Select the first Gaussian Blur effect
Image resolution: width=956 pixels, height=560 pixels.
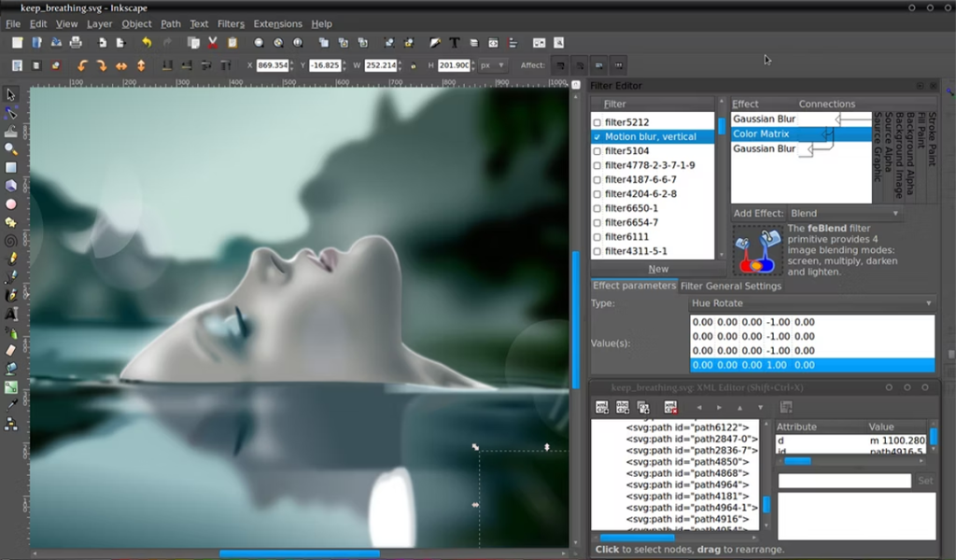(x=764, y=119)
